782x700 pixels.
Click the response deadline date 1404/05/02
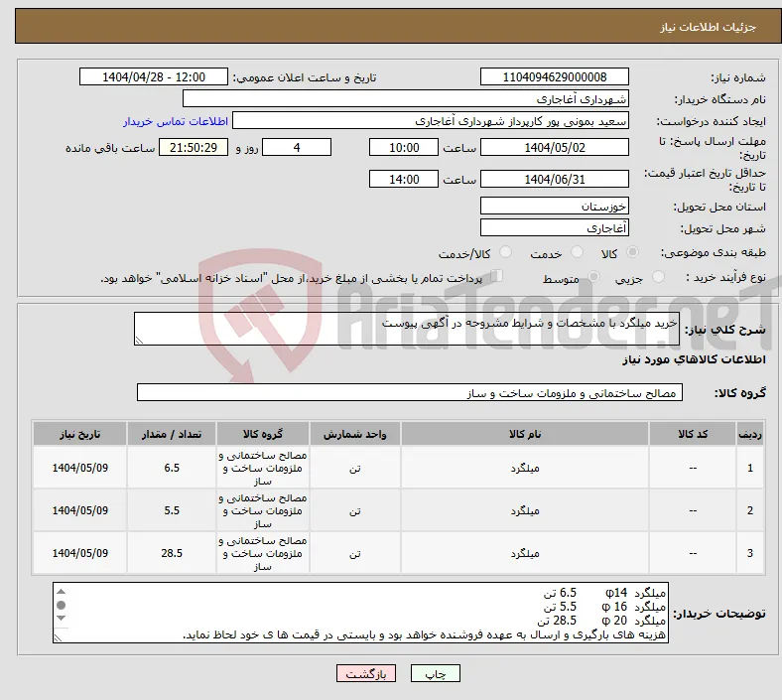coord(554,148)
